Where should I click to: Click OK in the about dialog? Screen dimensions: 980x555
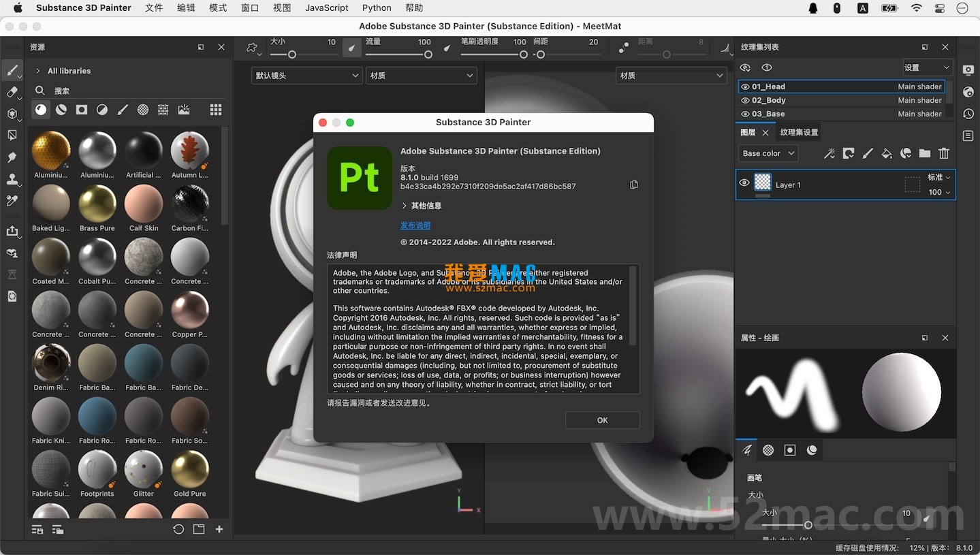pyautogui.click(x=603, y=420)
